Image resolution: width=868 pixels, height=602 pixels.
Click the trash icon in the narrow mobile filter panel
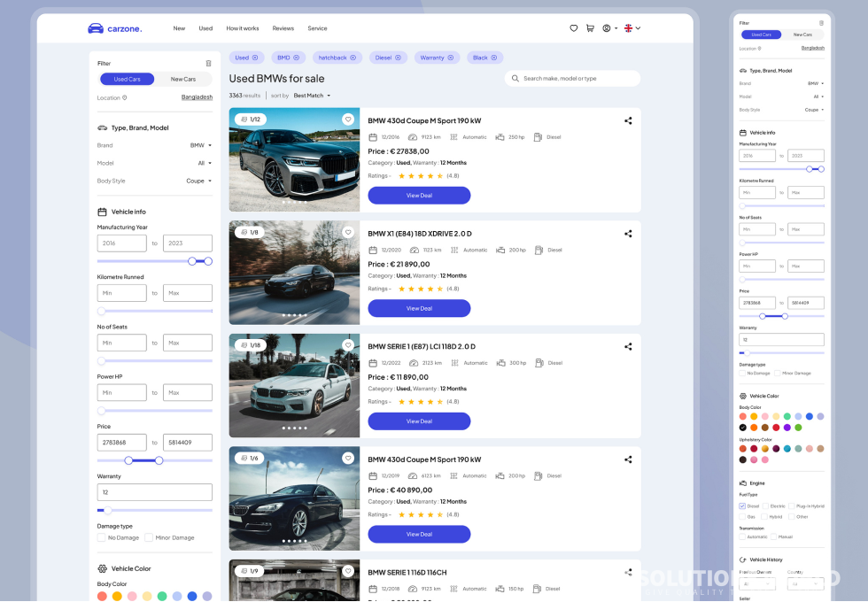tap(822, 23)
